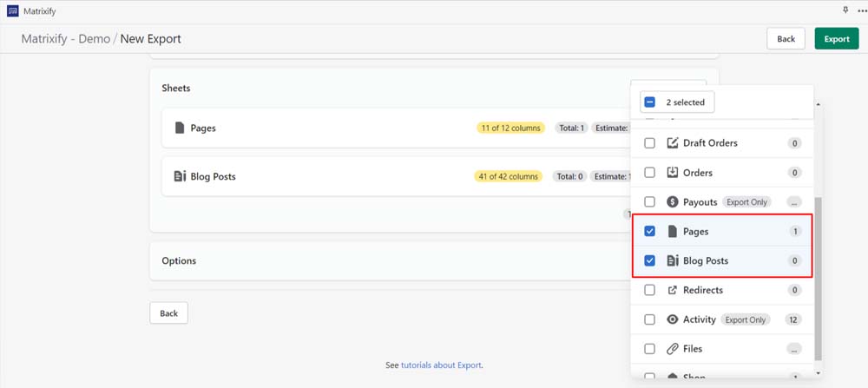Click the Pages sheet document icon
868x388 pixels.
(179, 128)
